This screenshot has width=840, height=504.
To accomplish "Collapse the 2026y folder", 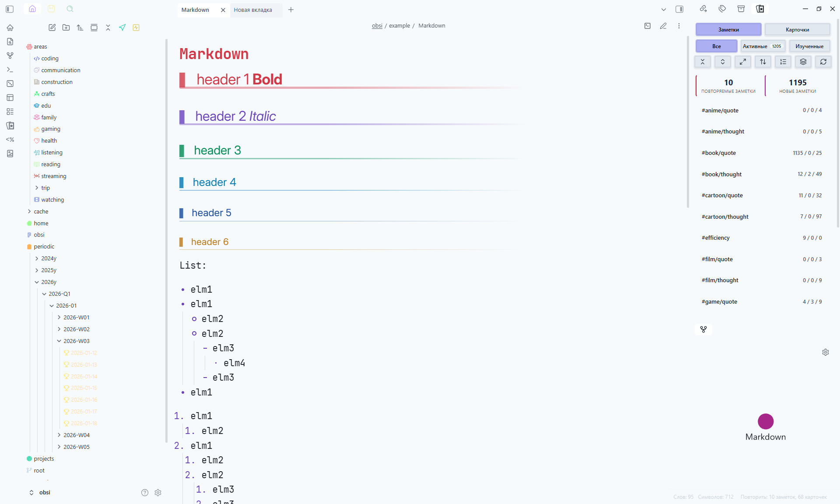I will (37, 282).
